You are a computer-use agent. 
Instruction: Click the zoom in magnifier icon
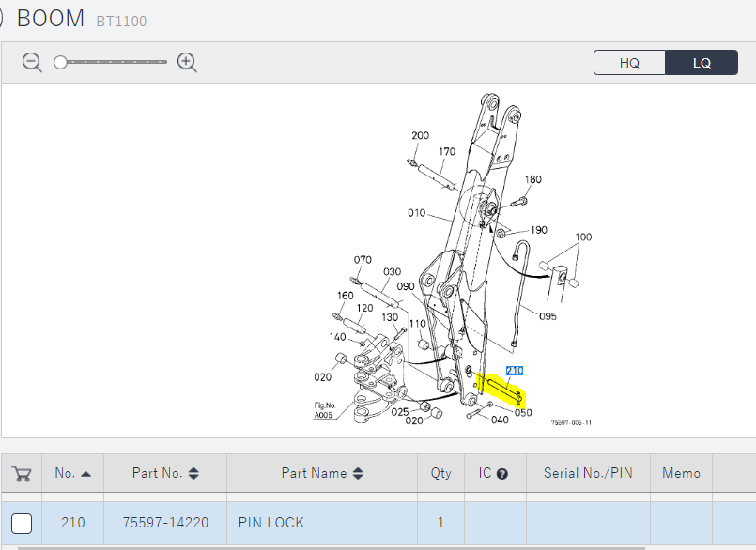tap(187, 63)
